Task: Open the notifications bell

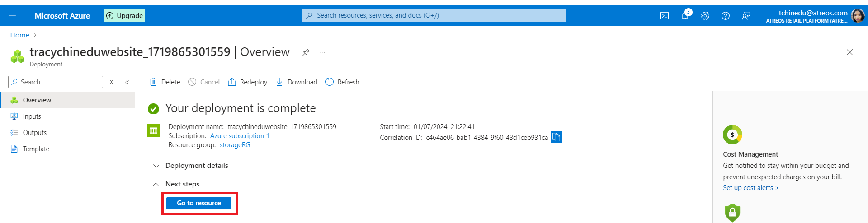Action: [685, 16]
